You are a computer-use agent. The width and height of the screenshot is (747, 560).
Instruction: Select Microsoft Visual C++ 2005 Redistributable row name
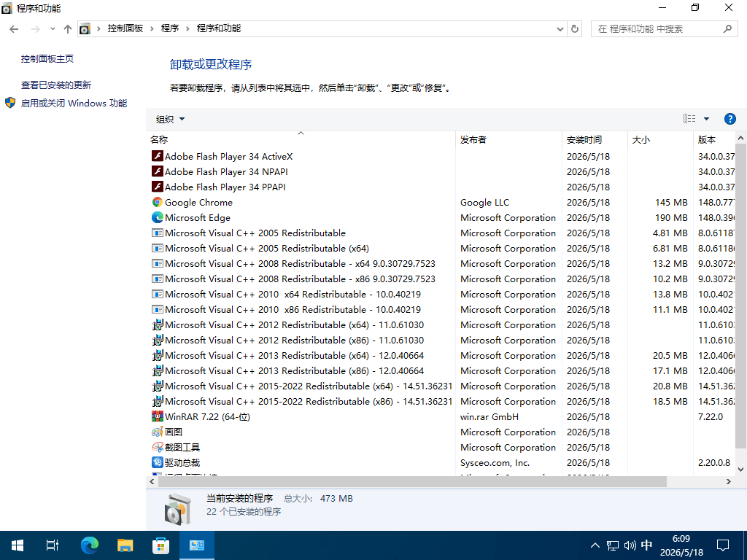coord(255,233)
